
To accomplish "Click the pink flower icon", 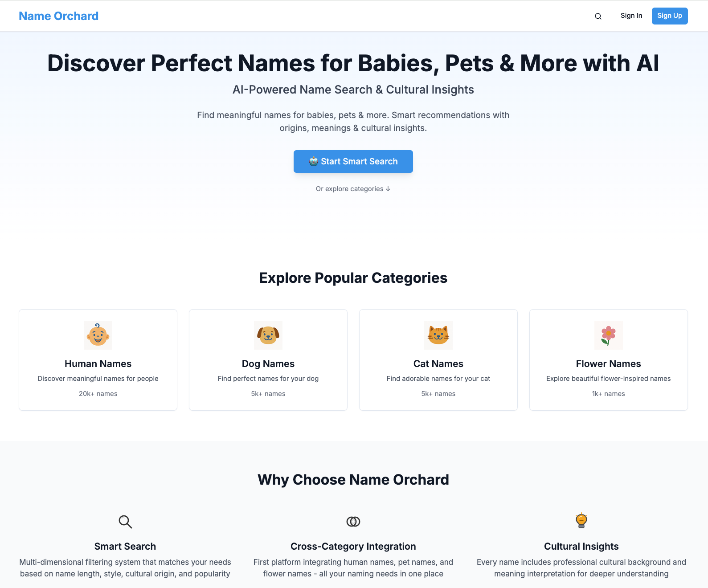I will click(609, 335).
